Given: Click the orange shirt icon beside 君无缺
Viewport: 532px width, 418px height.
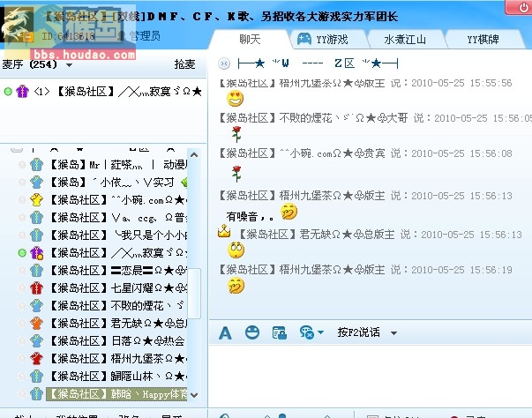Looking at the screenshot, I should (36, 324).
